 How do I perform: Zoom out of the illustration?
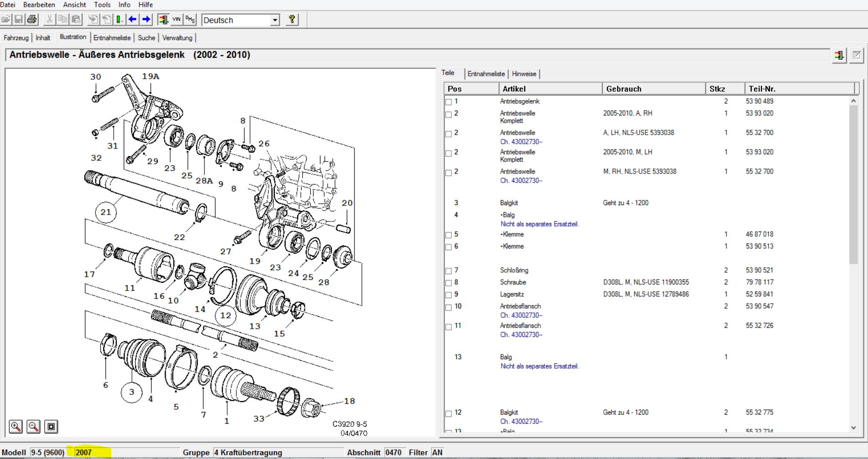(x=33, y=427)
